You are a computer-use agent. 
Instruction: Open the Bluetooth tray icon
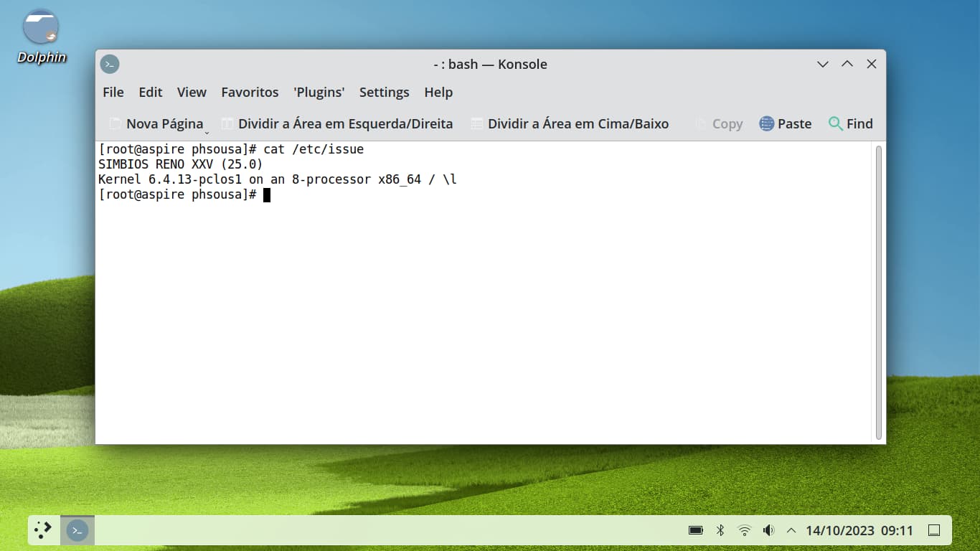tap(720, 530)
